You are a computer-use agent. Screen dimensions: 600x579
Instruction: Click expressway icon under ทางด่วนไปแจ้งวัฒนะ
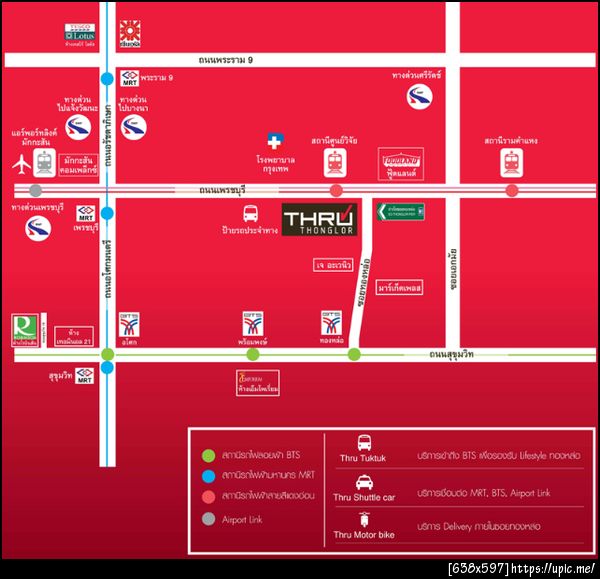78,127
